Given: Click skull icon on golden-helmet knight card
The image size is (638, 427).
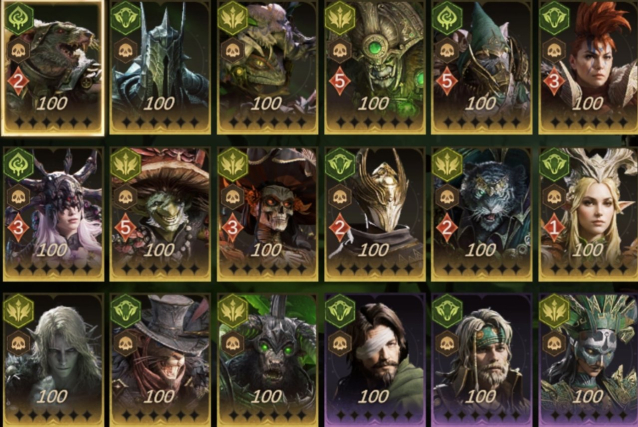Looking at the screenshot, I should coord(340,197).
